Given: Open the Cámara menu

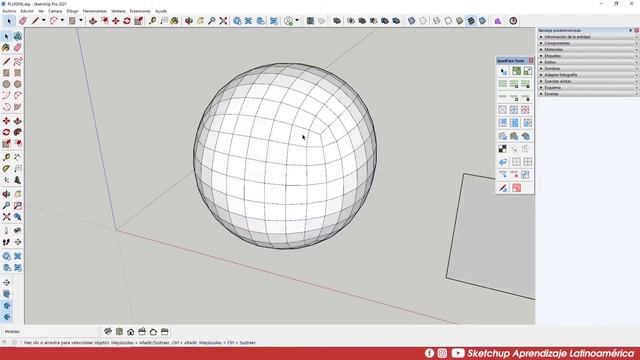Looking at the screenshot, I should (55, 11).
